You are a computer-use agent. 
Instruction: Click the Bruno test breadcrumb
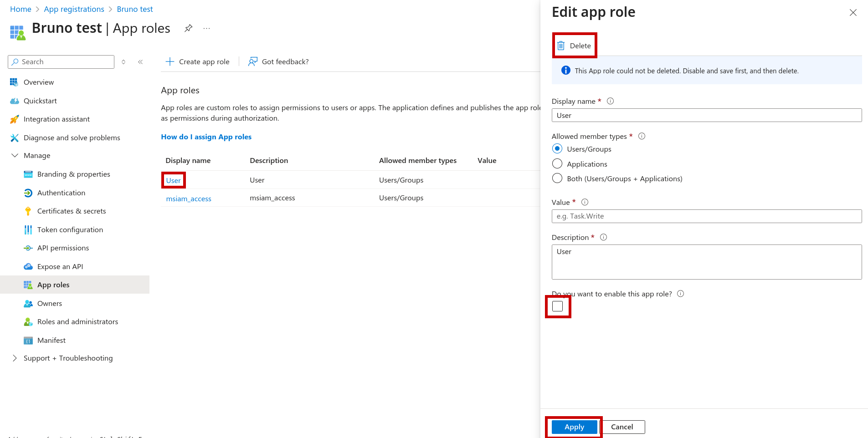coord(135,9)
